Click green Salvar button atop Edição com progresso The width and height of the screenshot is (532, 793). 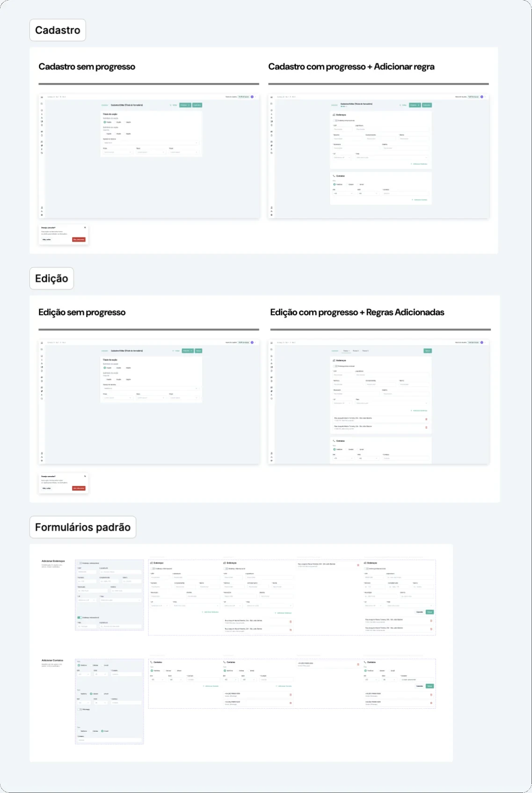click(x=428, y=351)
